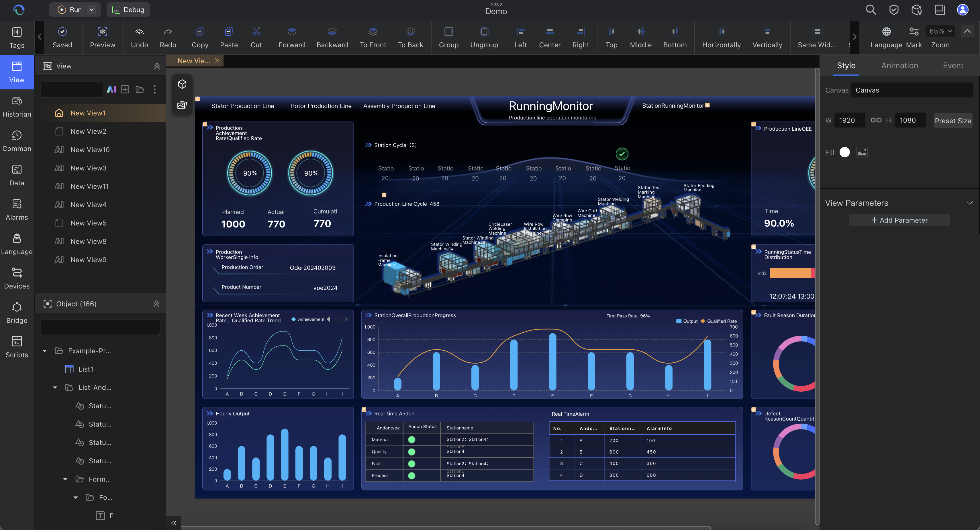This screenshot has height=530, width=980.
Task: Select the Copy tool in the toolbar
Action: (x=200, y=37)
